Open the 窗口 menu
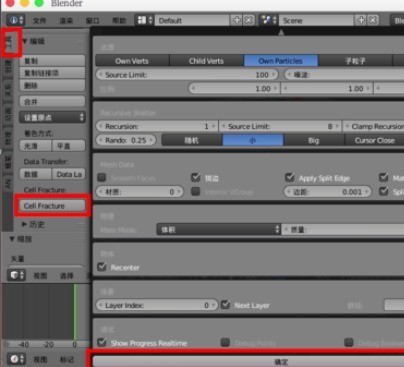Screen dimensions: 404x367 (92, 21)
